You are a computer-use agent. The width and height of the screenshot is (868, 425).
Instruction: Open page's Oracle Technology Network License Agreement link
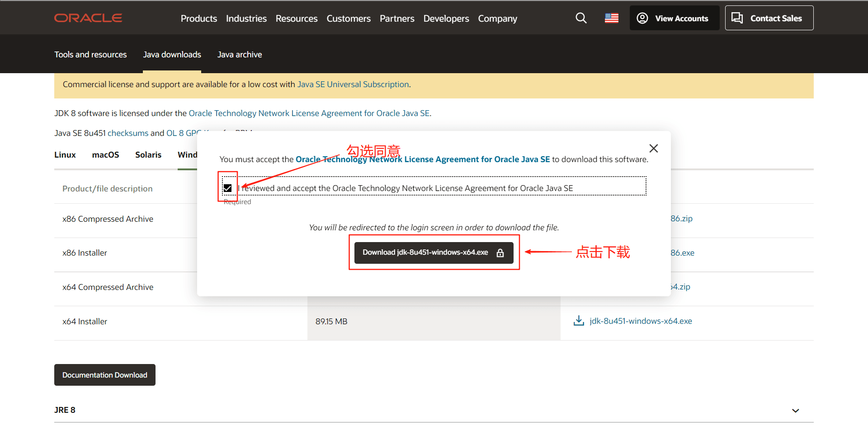pyautogui.click(x=309, y=113)
